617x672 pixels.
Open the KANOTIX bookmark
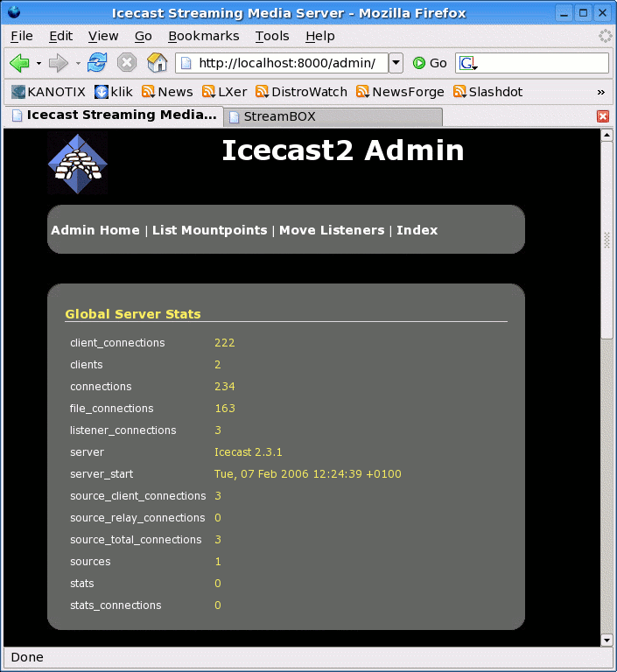[x=48, y=92]
